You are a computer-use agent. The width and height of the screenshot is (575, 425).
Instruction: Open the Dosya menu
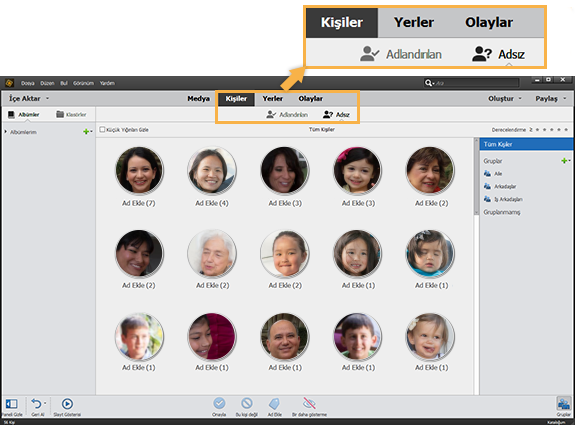[28, 83]
